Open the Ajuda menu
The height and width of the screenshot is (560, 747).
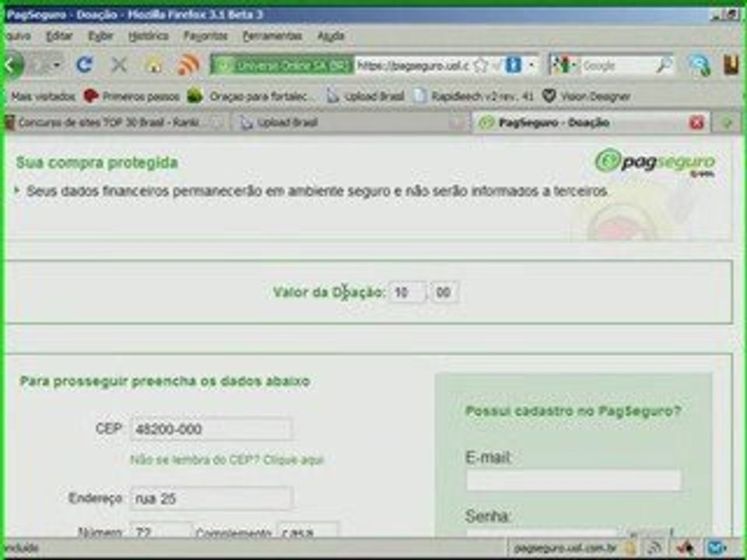coord(331,37)
